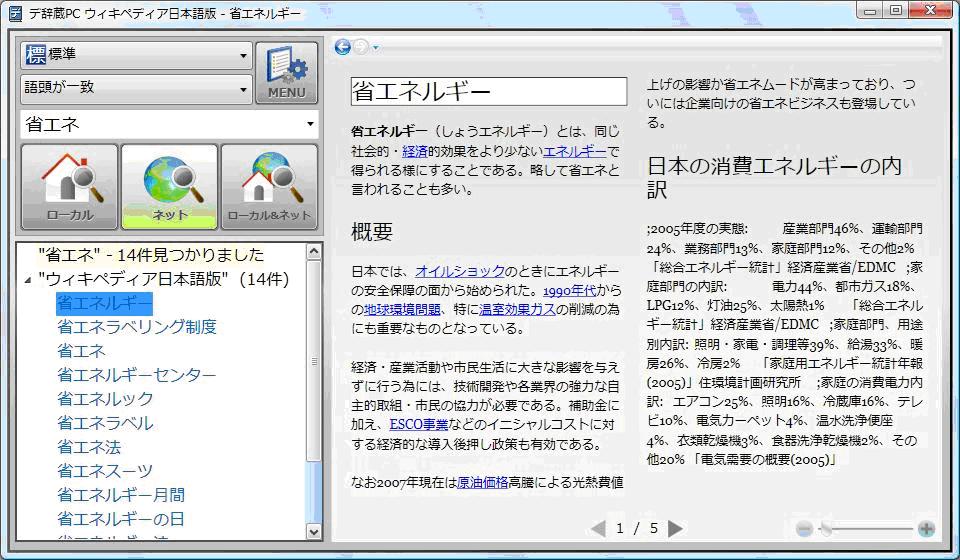Follow the オイルショック link
The width and height of the screenshot is (960, 560).
point(460,271)
